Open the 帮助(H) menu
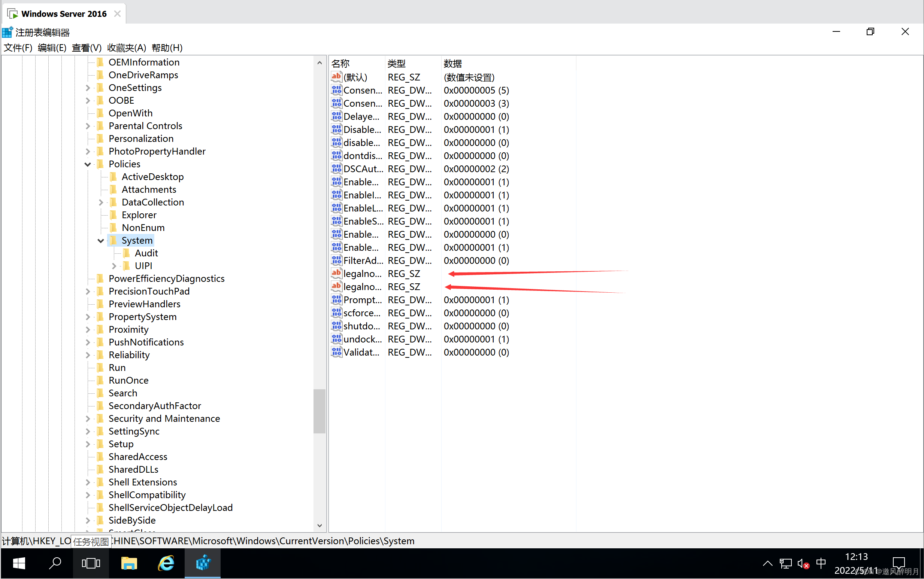924x579 pixels. (x=167, y=48)
